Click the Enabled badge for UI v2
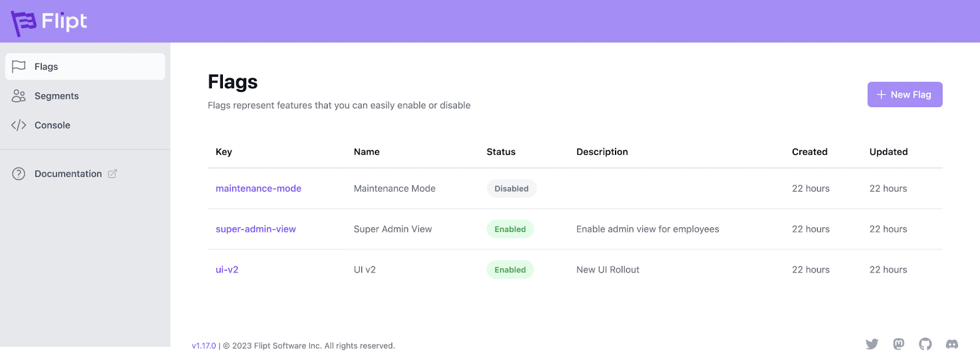The image size is (980, 364). click(x=510, y=270)
